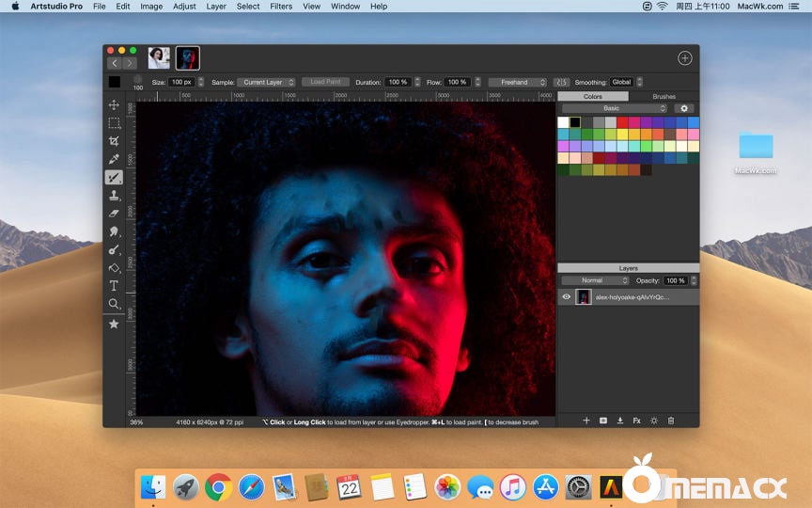Open the View menu
The height and width of the screenshot is (508, 812).
[311, 7]
